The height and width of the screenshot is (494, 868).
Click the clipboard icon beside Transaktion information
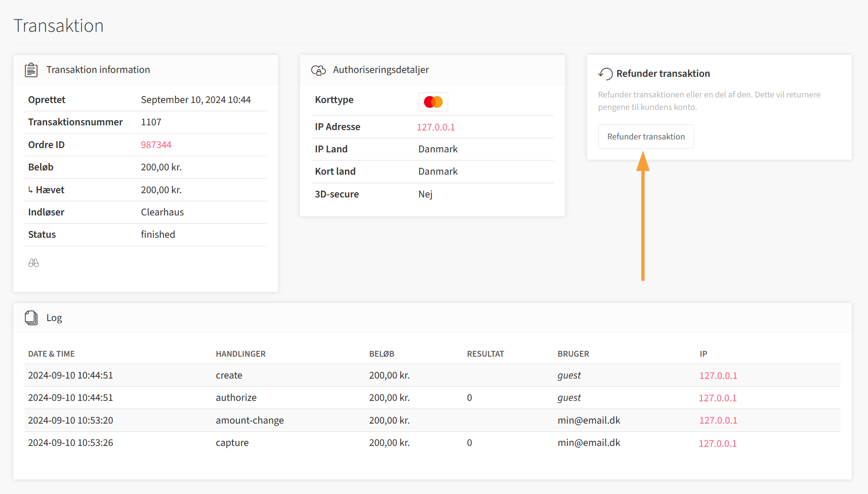31,70
